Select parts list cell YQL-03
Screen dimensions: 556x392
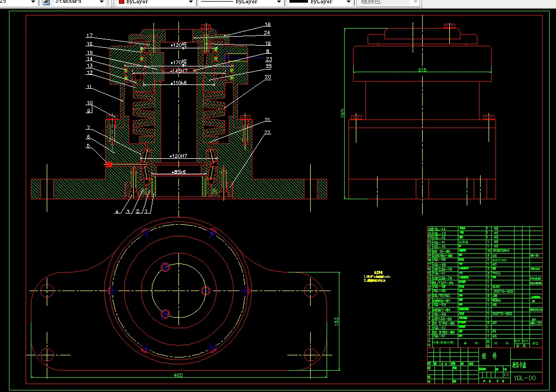(x=439, y=314)
